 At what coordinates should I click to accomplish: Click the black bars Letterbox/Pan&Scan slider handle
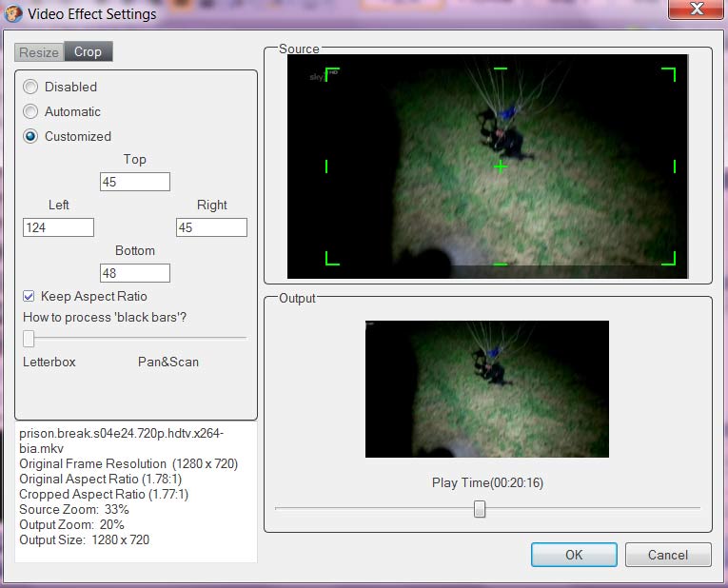pyautogui.click(x=29, y=339)
